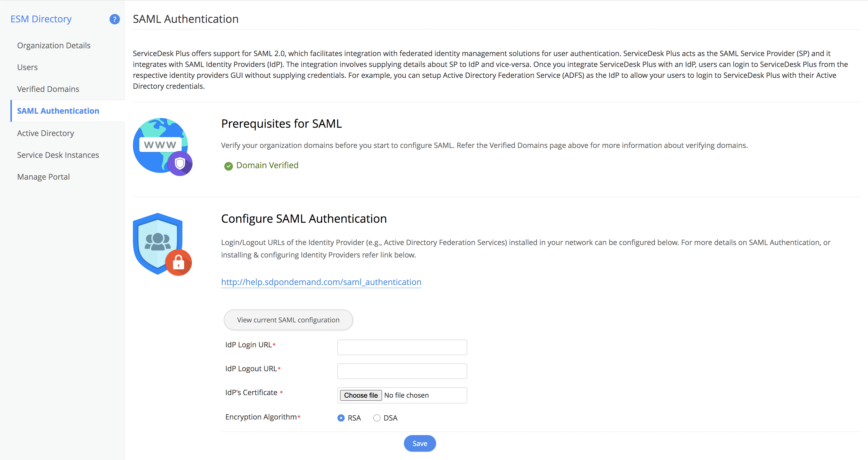Click the shield with lock SAML icon
Viewport: 868px width, 460px height.
[162, 244]
